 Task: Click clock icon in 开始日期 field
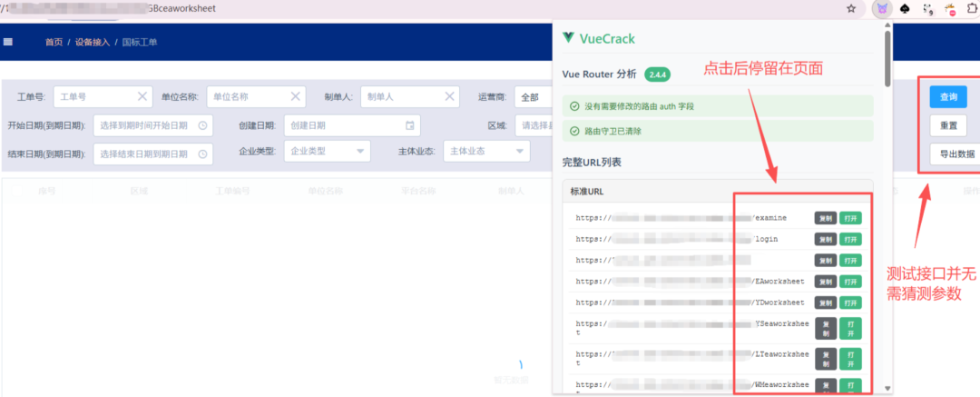[202, 125]
